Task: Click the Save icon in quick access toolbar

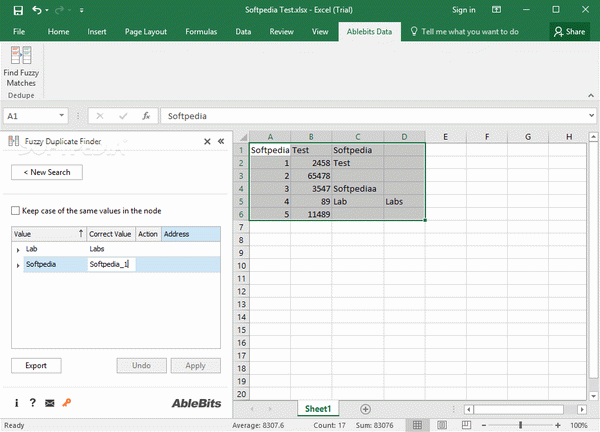Action: [x=18, y=10]
